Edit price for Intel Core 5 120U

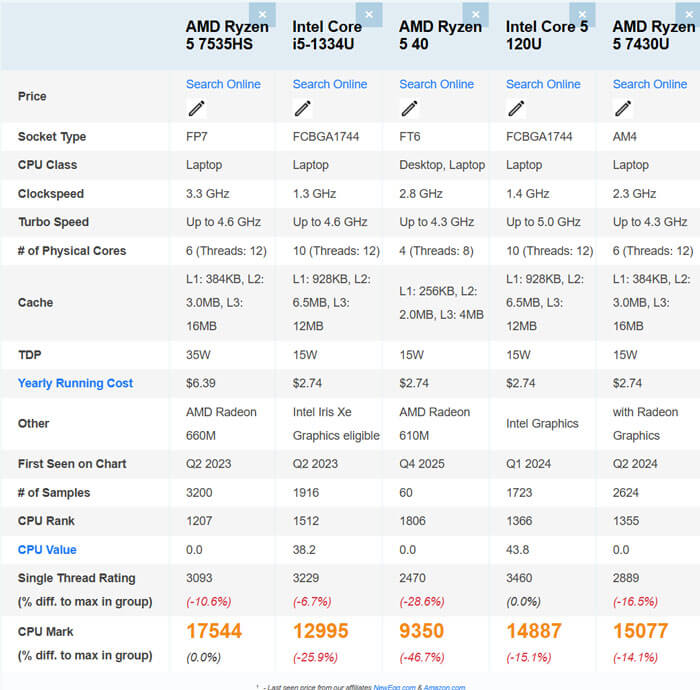click(x=517, y=108)
